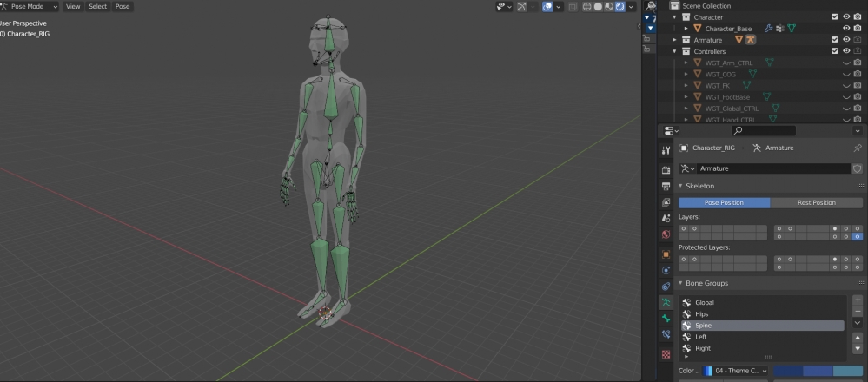
Task: Hide the Character collection in viewport
Action: click(x=846, y=17)
